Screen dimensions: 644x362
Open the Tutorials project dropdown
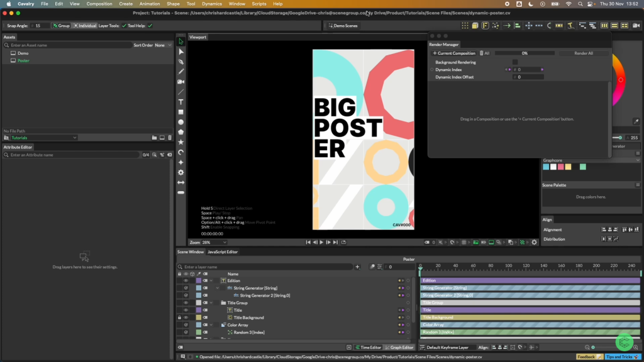coord(44,138)
